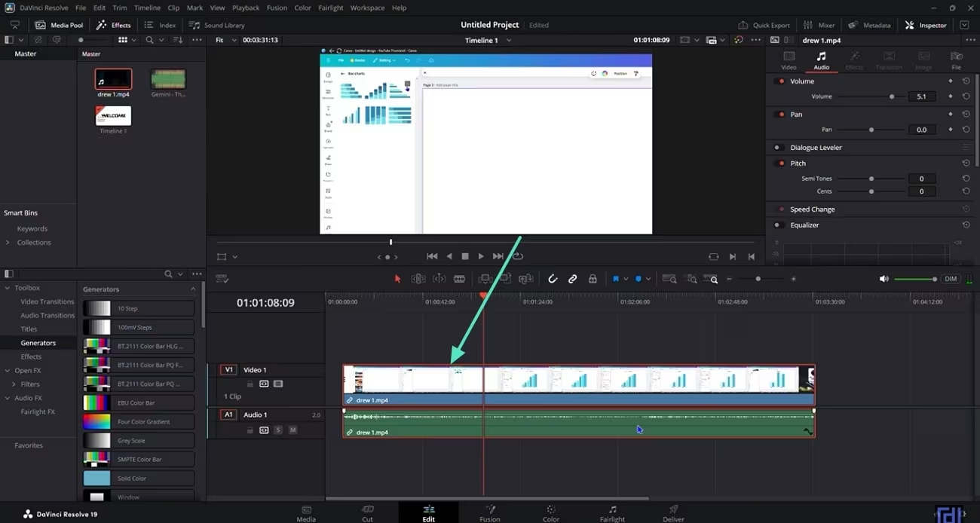The width and height of the screenshot is (980, 523).
Task: Expand the Filters subcategory
Action: [x=14, y=384]
